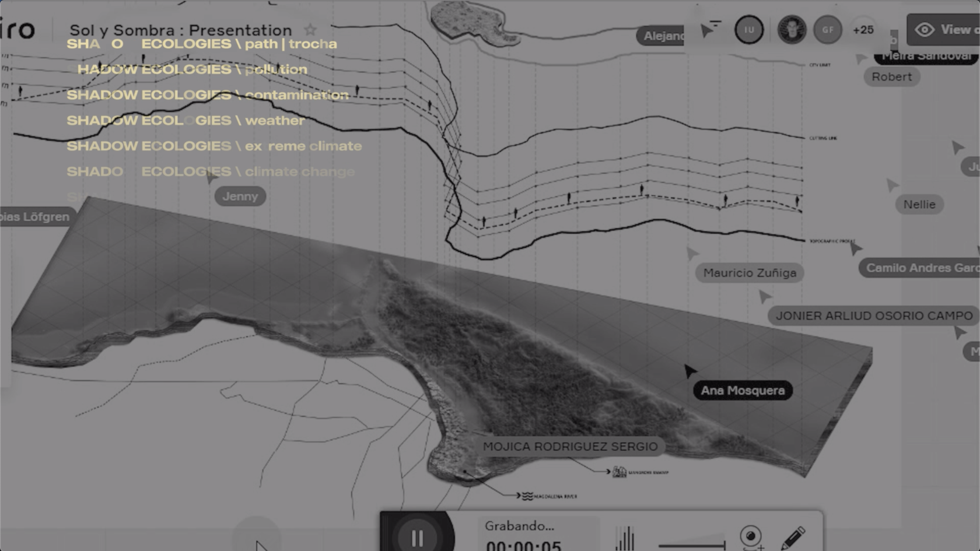This screenshot has width=980, height=551.
Task: Click the Magdalena River wave icon
Action: coord(527,496)
